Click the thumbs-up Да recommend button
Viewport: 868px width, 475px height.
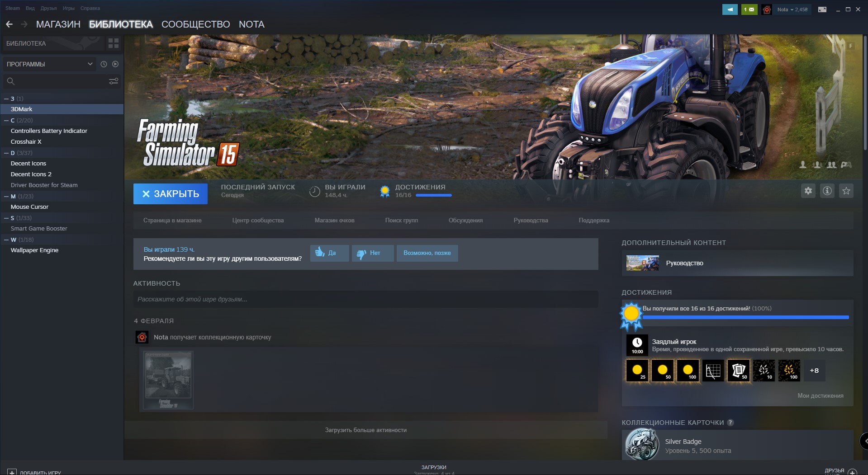point(330,253)
